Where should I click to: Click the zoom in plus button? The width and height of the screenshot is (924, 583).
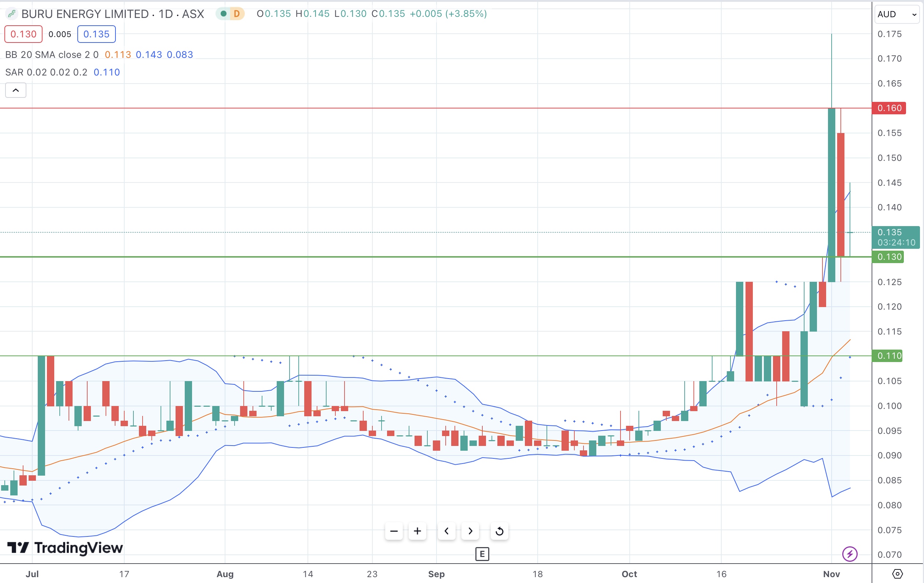(417, 531)
